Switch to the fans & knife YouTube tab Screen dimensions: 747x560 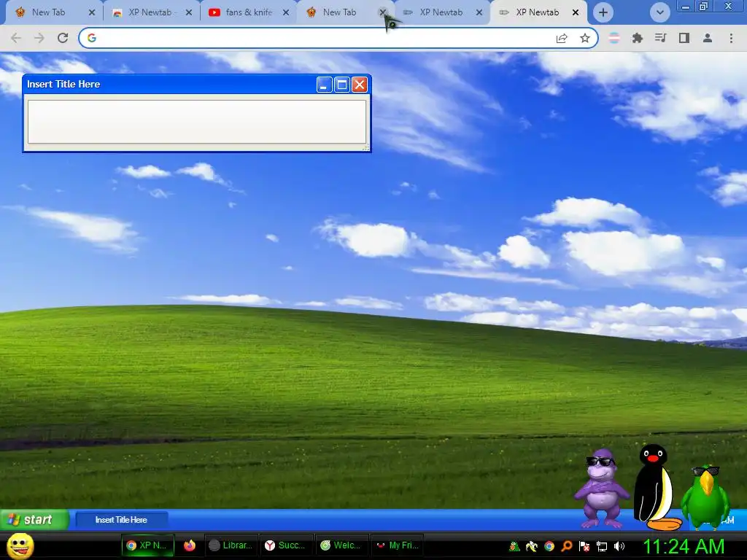click(x=248, y=12)
